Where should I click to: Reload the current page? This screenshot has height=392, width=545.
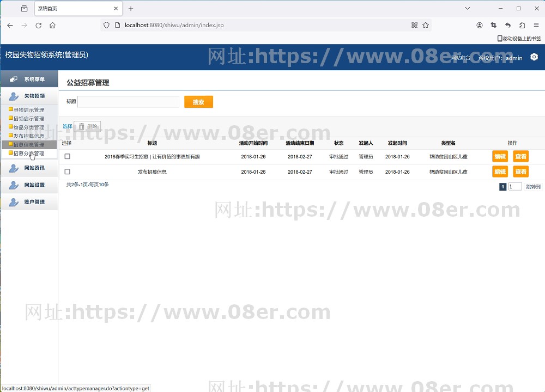coord(39,25)
